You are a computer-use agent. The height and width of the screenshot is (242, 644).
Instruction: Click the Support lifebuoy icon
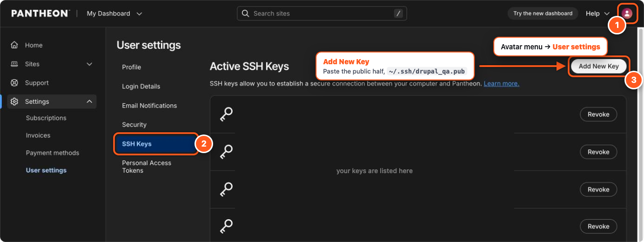pyautogui.click(x=14, y=83)
